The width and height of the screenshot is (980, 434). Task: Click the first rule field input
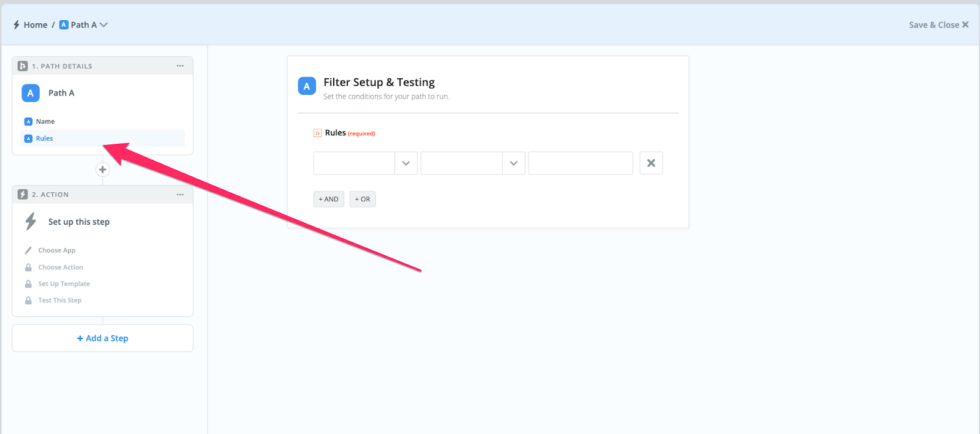pos(354,163)
